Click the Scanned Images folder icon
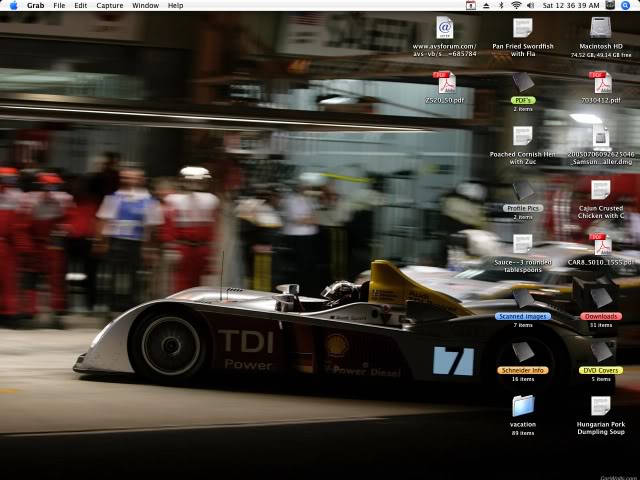640x480 pixels. coord(523,298)
